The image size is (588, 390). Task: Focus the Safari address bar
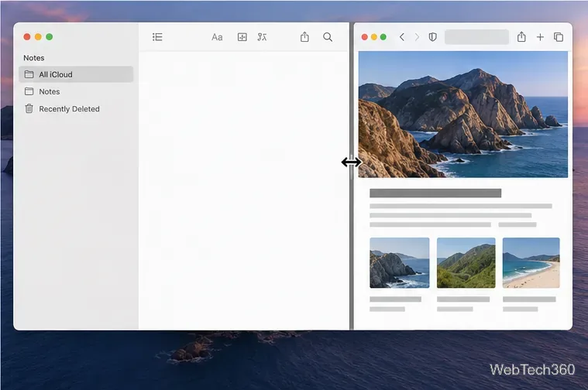coord(476,36)
